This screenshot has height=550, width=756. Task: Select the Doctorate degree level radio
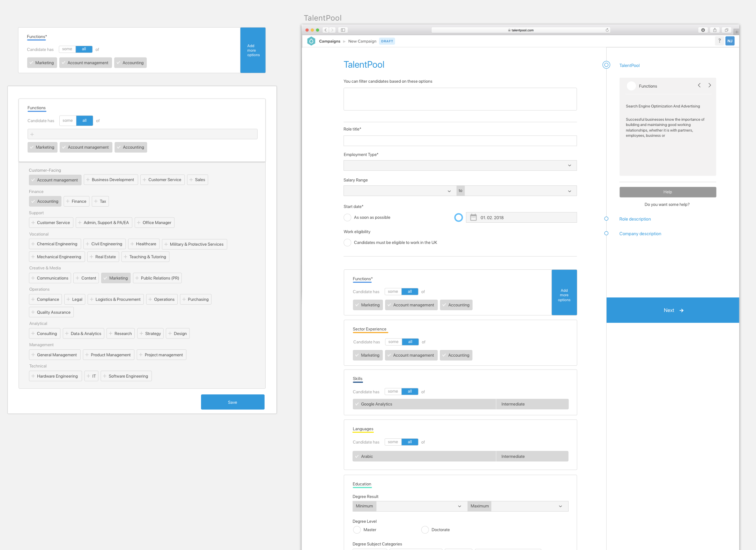[425, 530]
